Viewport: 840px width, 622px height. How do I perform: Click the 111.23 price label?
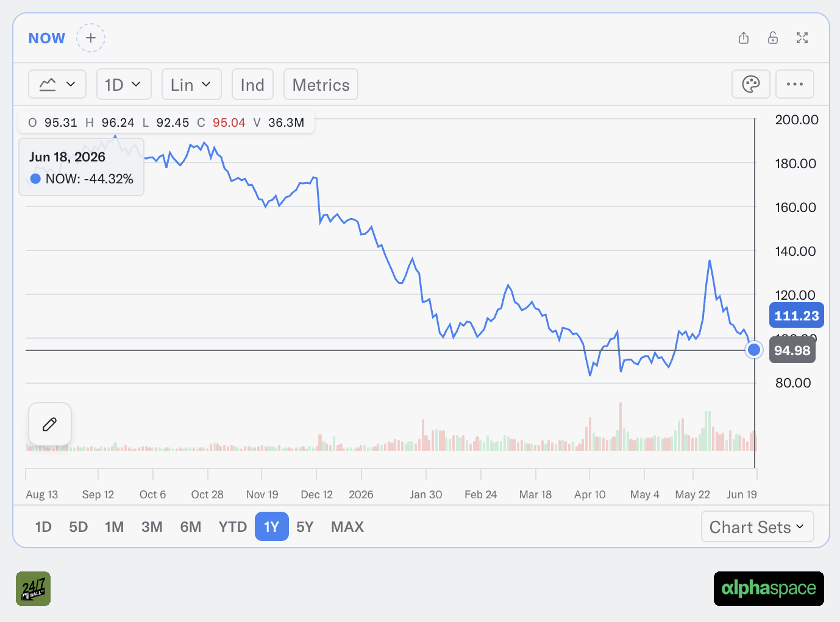click(797, 316)
